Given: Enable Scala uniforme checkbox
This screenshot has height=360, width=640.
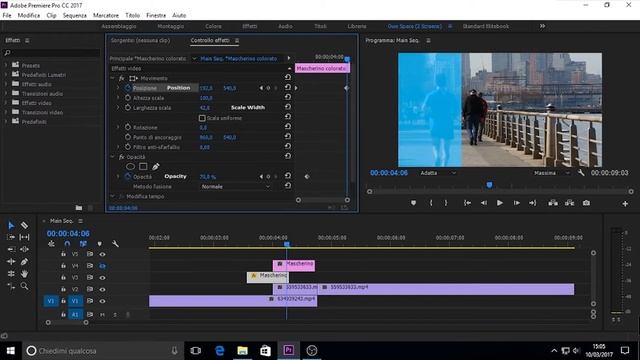Looking at the screenshot, I should pyautogui.click(x=202, y=118).
